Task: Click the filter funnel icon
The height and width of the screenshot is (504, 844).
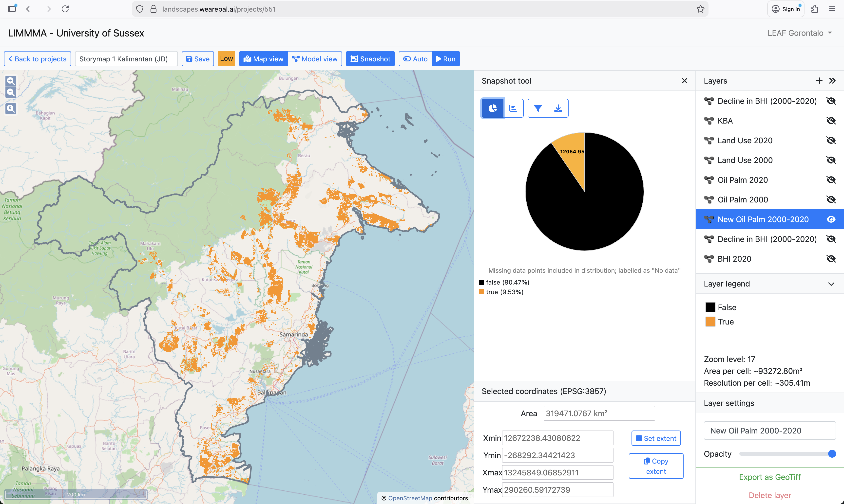Action: (538, 108)
